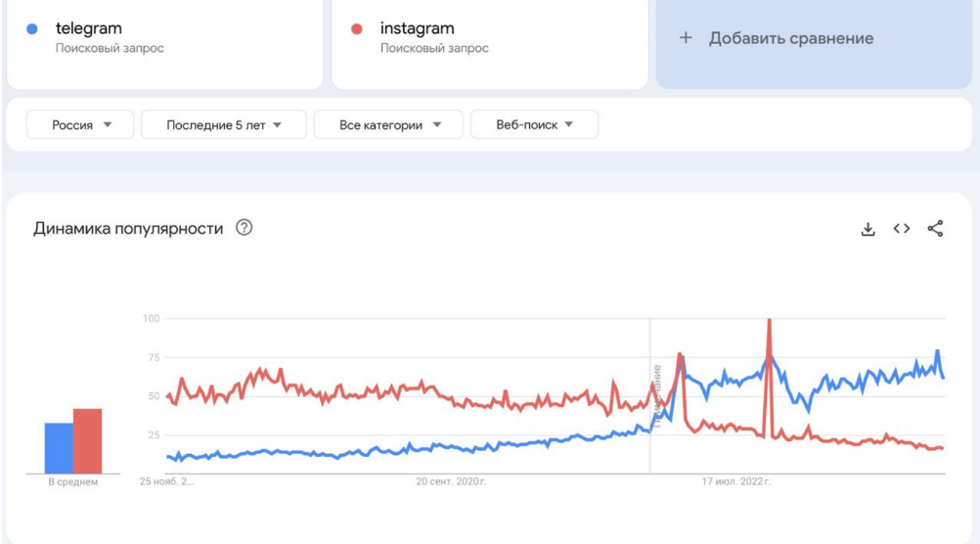Image resolution: width=980 pixels, height=544 pixels.
Task: Download the popularity chart data
Action: point(867,229)
